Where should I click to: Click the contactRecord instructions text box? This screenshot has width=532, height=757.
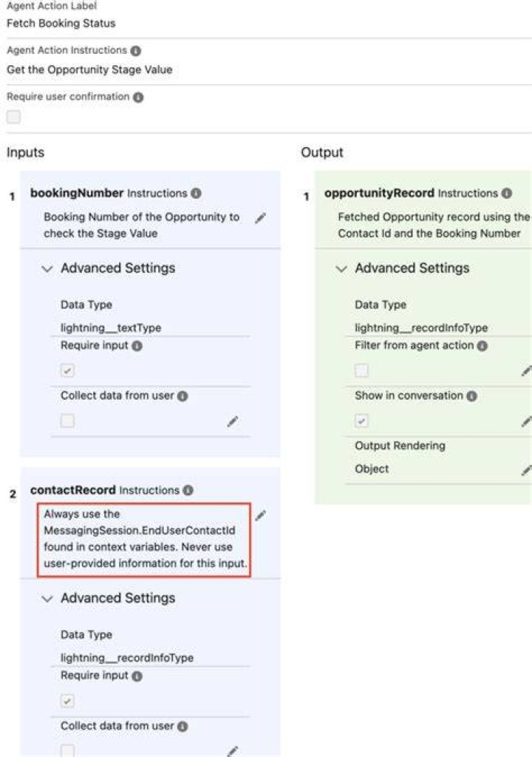[144, 540]
